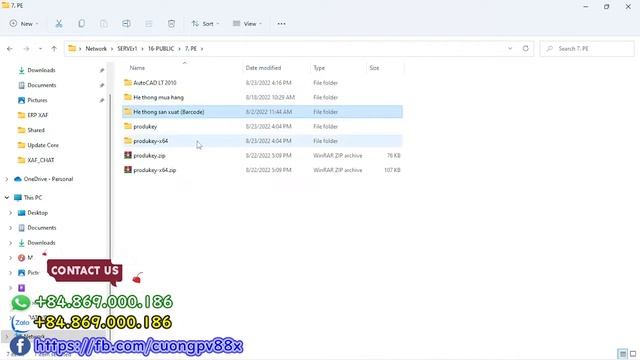Open the View dropdown
Screen dimensions: 640x360
(x=247, y=24)
